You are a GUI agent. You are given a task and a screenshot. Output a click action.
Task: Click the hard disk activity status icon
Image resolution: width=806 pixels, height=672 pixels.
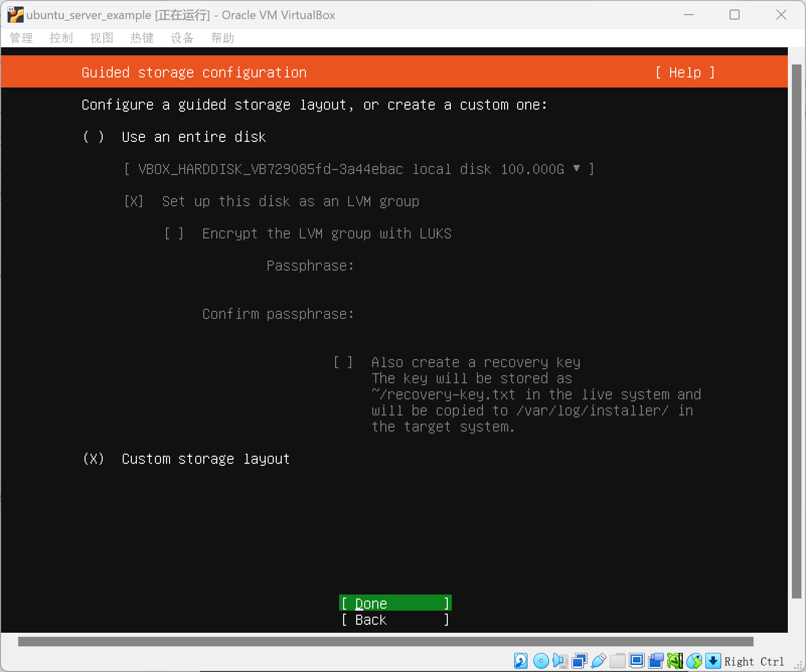pyautogui.click(x=521, y=660)
